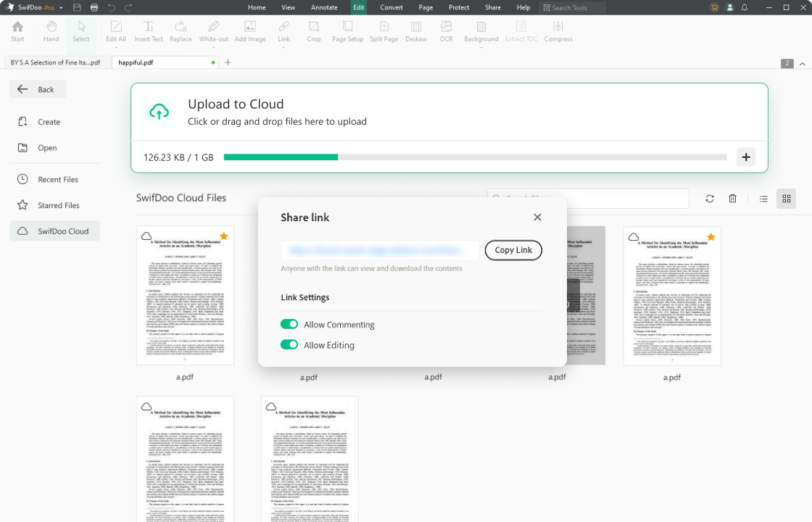Screen dimensions: 812x522
Task: Redo using the title bar arrow
Action: click(x=128, y=8)
